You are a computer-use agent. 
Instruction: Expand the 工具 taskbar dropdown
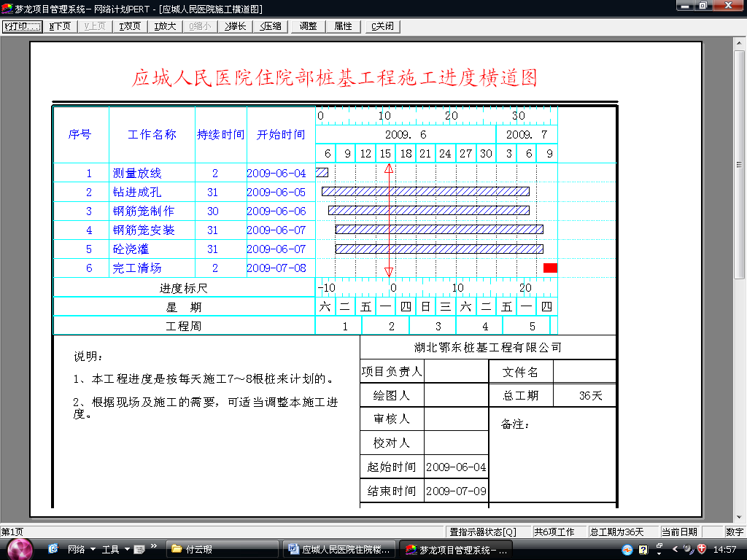tap(127, 549)
